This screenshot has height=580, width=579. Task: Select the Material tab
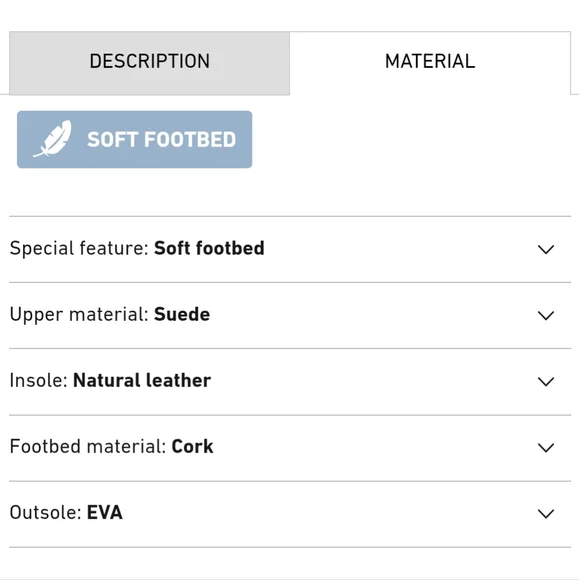[x=430, y=63]
